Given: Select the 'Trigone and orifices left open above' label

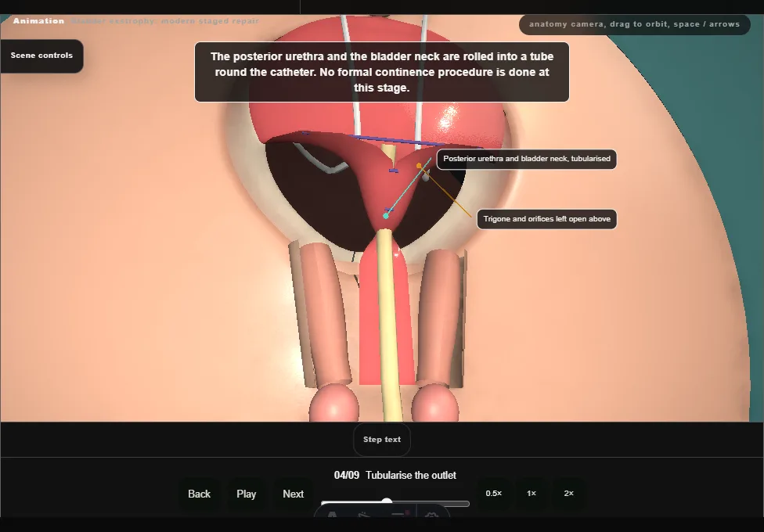Looking at the screenshot, I should click(546, 219).
